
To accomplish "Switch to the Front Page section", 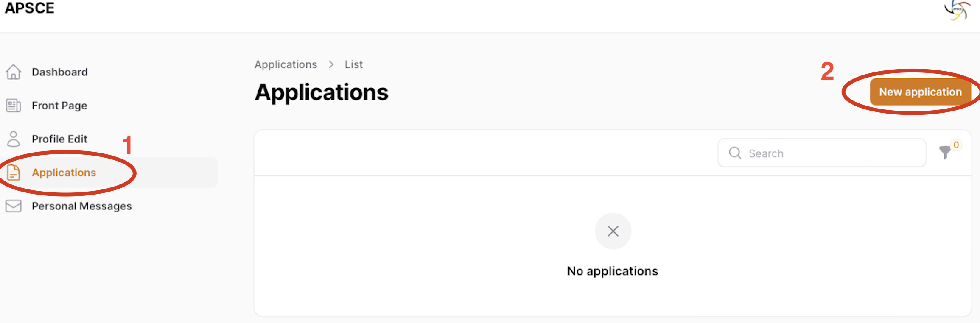I will [59, 106].
